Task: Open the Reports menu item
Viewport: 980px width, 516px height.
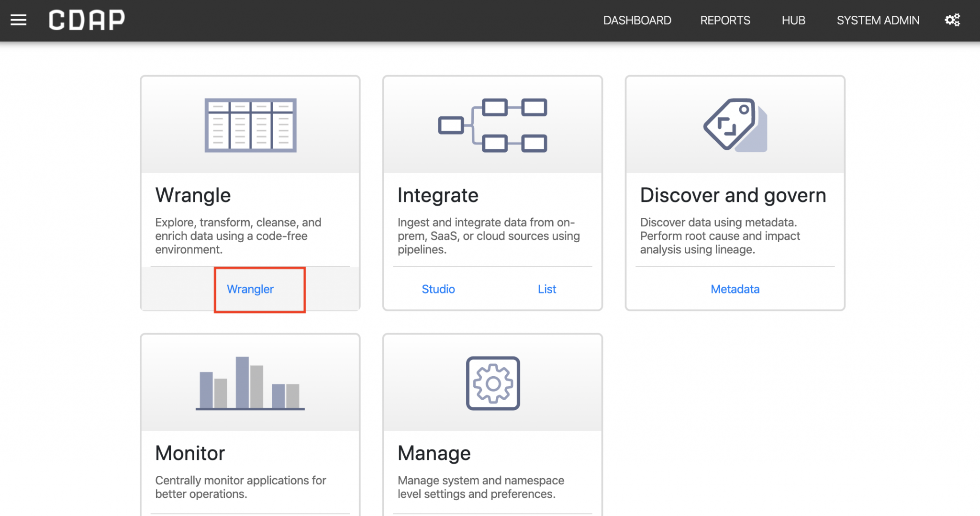Action: click(x=725, y=21)
